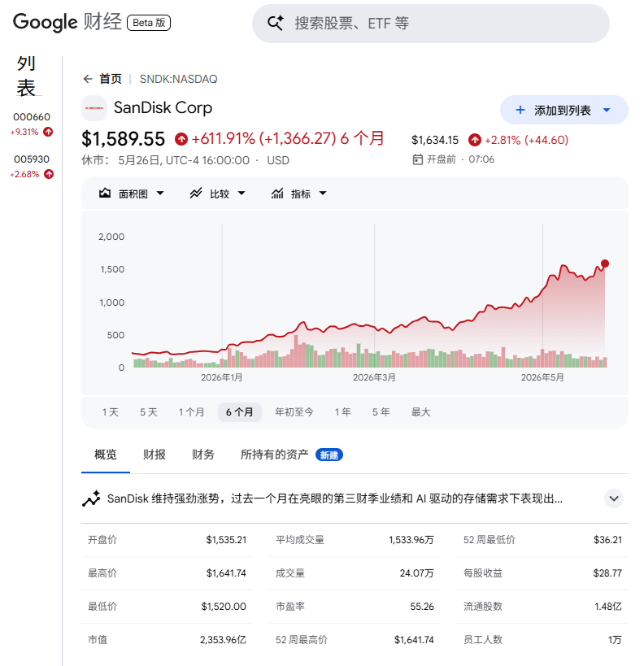644x666 pixels.
Task: Click the calendar icon beside 开盘前
Action: pyautogui.click(x=418, y=159)
